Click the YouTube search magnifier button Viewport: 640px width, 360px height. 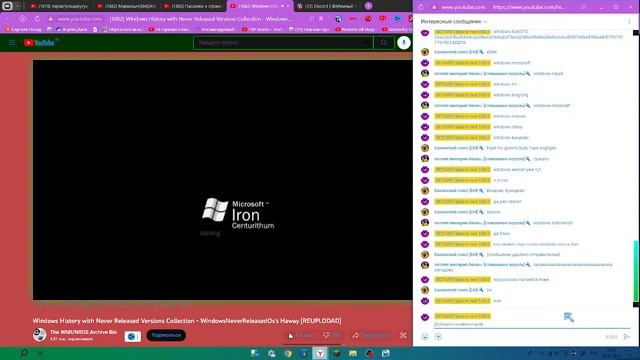(x=384, y=42)
